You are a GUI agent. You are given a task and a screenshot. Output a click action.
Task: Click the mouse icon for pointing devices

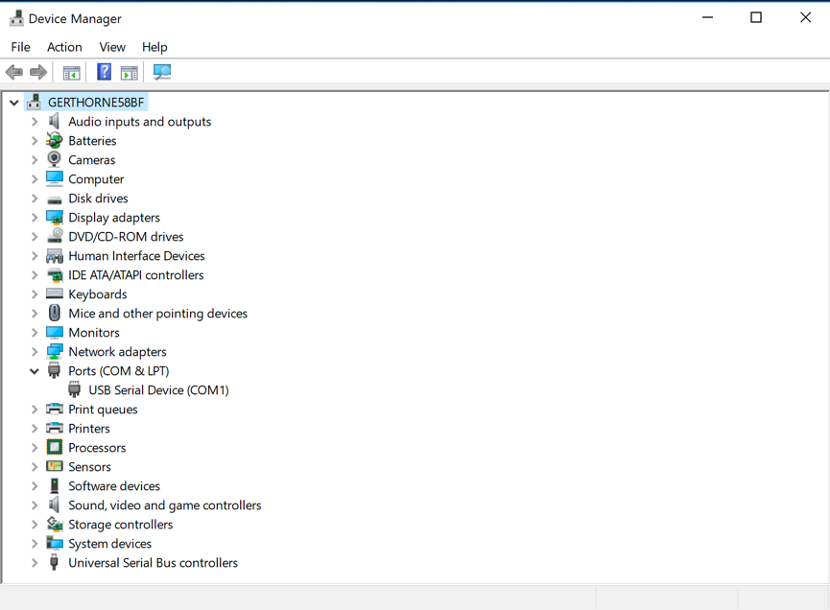[54, 312]
